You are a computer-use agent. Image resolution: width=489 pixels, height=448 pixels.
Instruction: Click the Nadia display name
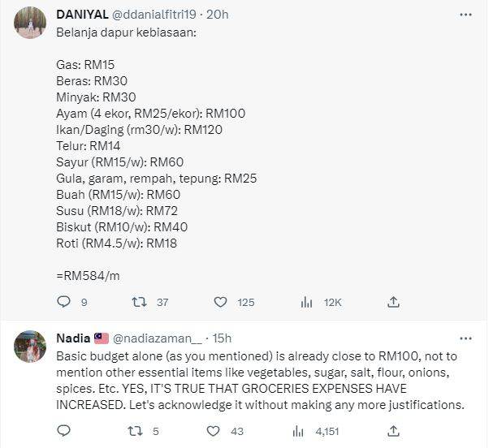pyautogui.click(x=73, y=338)
